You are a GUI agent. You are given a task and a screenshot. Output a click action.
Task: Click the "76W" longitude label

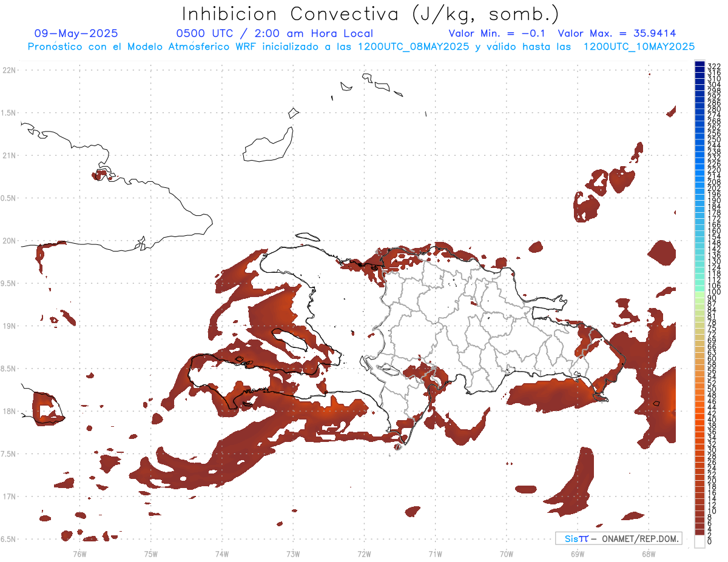click(x=79, y=554)
